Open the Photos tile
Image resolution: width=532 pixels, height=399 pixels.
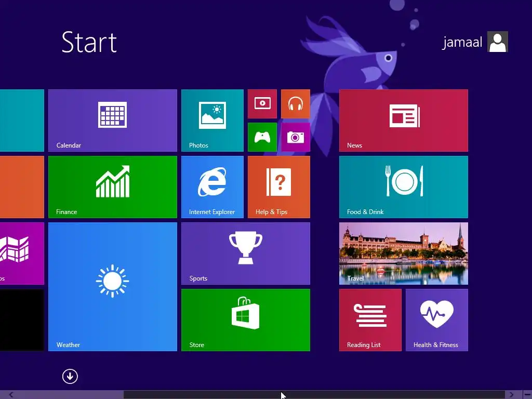pos(212,121)
